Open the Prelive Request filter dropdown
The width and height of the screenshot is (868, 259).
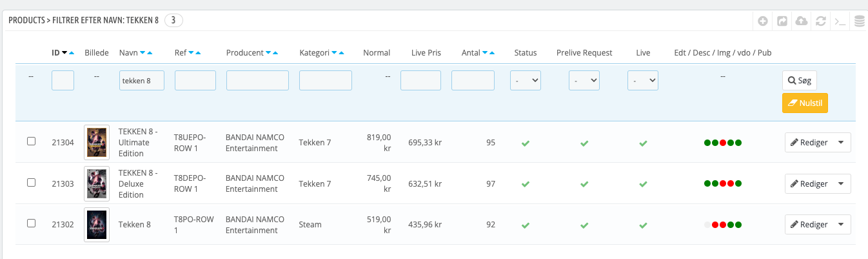click(x=584, y=81)
